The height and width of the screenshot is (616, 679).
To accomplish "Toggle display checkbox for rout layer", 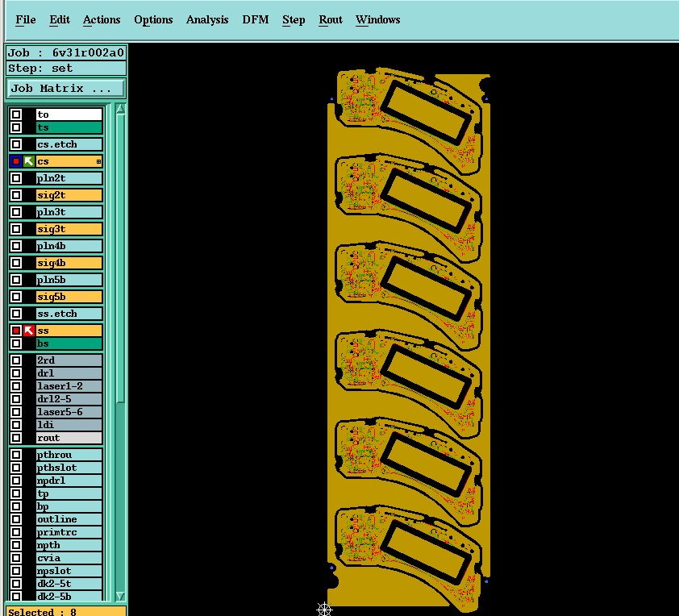I will click(x=16, y=438).
